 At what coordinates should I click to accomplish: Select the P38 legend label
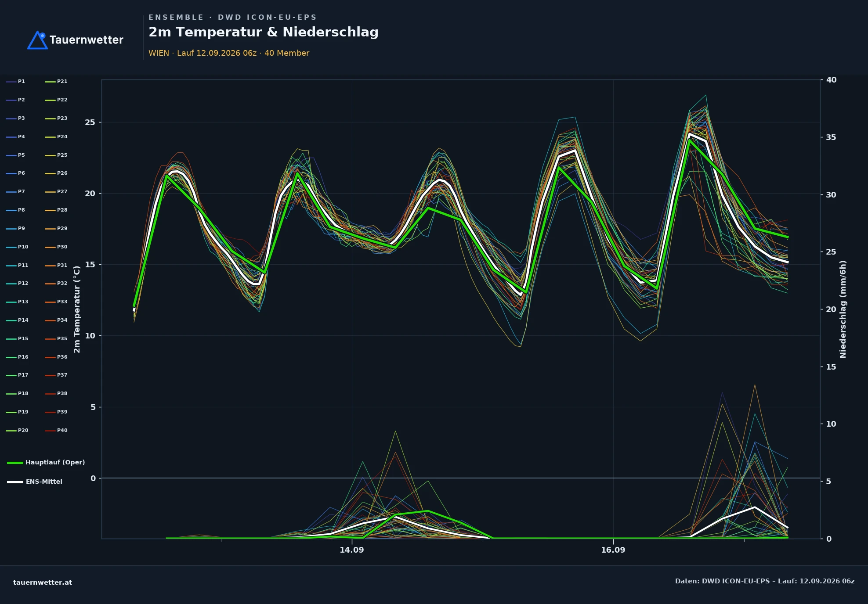(62, 394)
